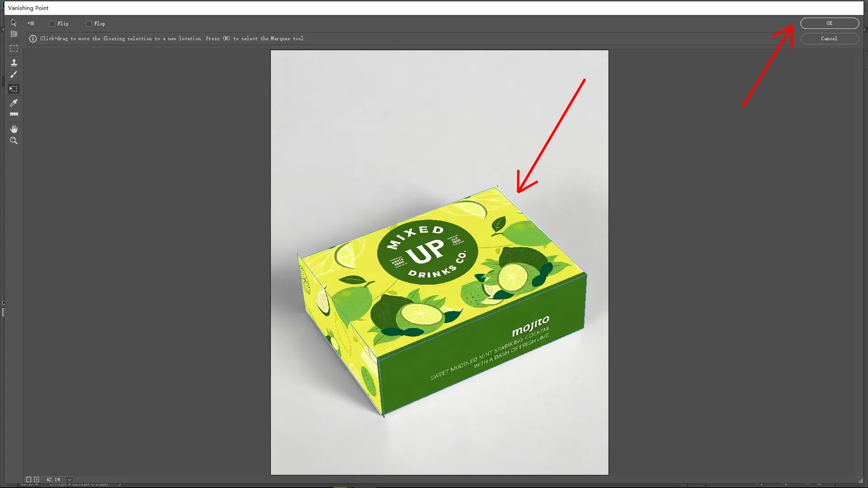Enable the Flop checkbox
Image resolution: width=868 pixels, height=488 pixels.
(x=89, y=23)
